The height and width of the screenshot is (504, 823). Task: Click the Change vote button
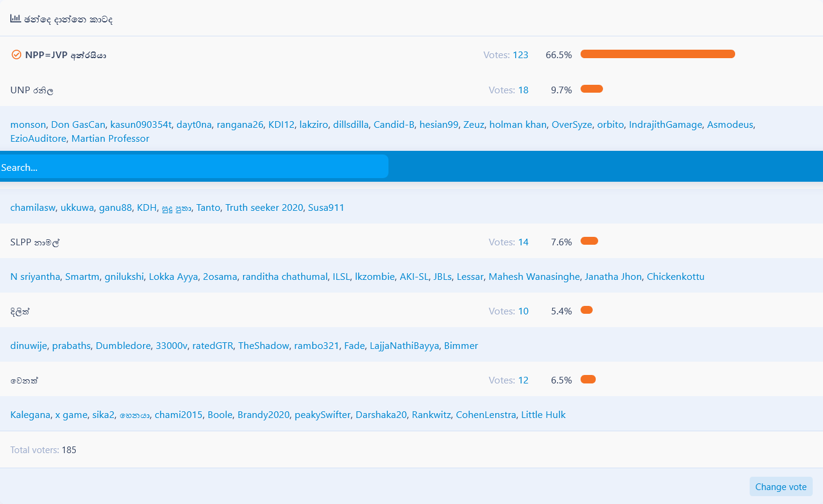(781, 487)
